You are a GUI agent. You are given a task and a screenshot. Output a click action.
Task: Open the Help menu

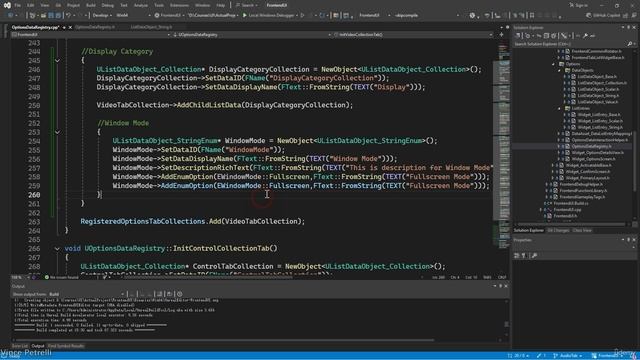(220, 5)
